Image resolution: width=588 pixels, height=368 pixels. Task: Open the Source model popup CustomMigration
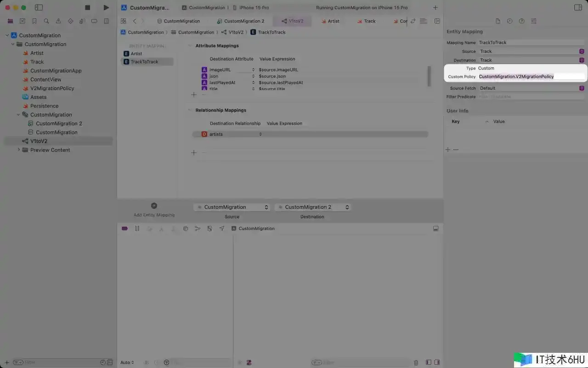[x=232, y=207]
